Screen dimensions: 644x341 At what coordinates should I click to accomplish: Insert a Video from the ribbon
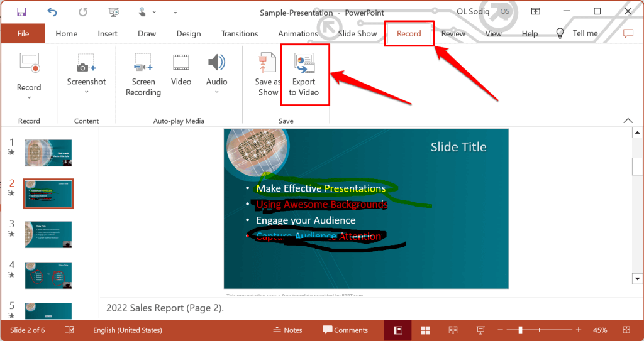[x=181, y=70]
